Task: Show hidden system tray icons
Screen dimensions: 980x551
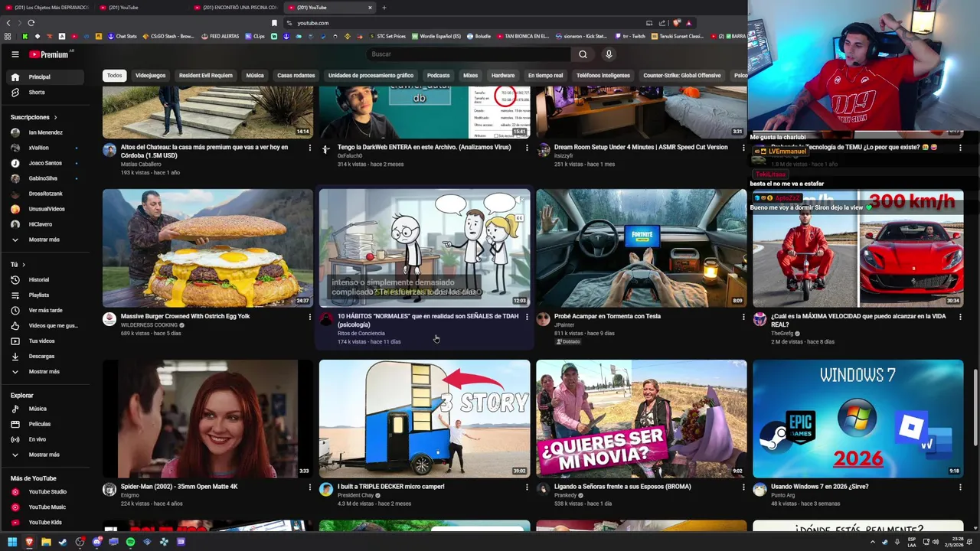Action: (x=873, y=542)
